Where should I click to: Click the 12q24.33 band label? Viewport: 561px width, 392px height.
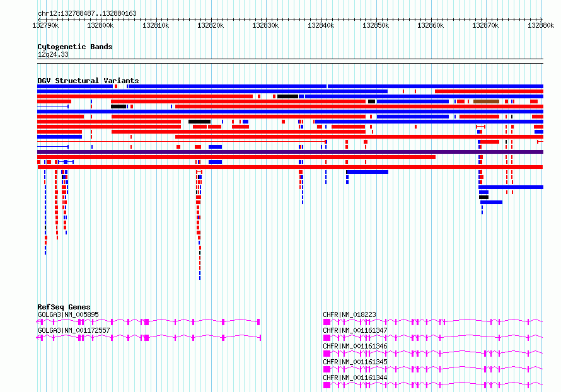coord(53,54)
